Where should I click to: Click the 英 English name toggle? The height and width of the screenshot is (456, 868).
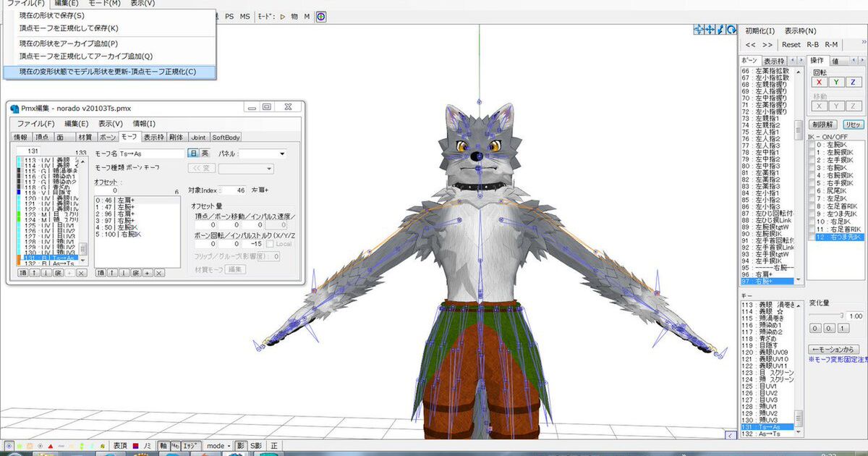tap(205, 153)
